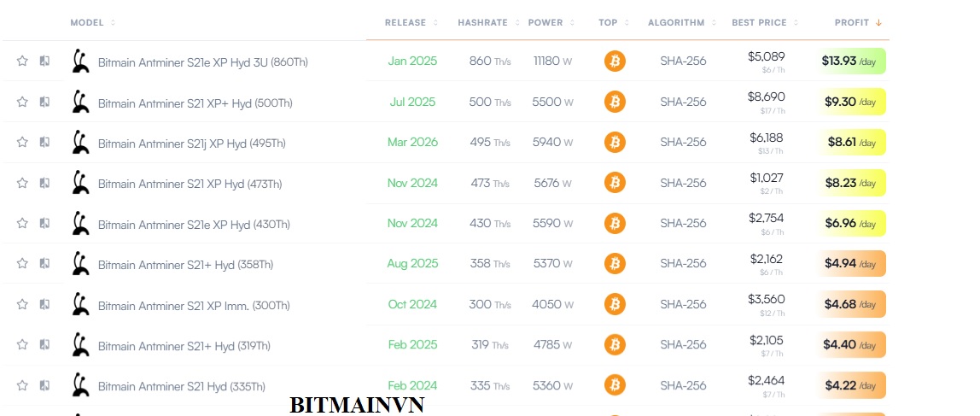Click compare icon for Antminer S21j XP Hyd (495Th)
The image size is (980, 416).
[44, 142]
